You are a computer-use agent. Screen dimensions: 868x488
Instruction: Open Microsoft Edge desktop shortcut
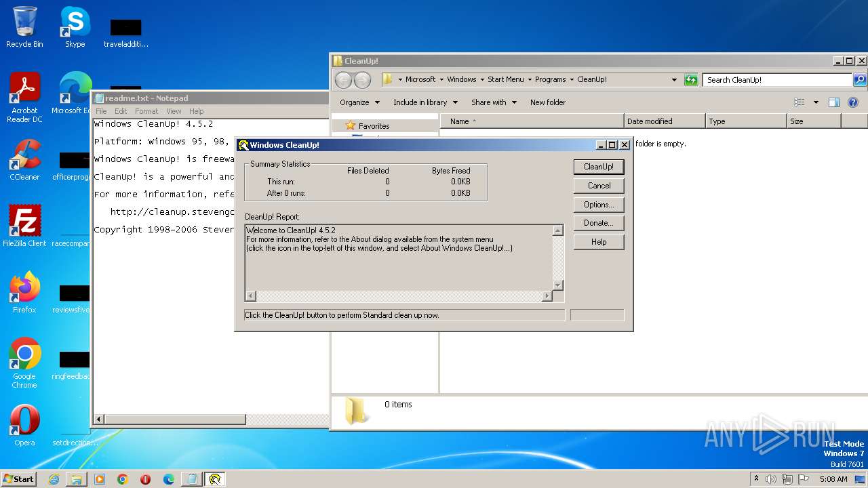tap(75, 94)
